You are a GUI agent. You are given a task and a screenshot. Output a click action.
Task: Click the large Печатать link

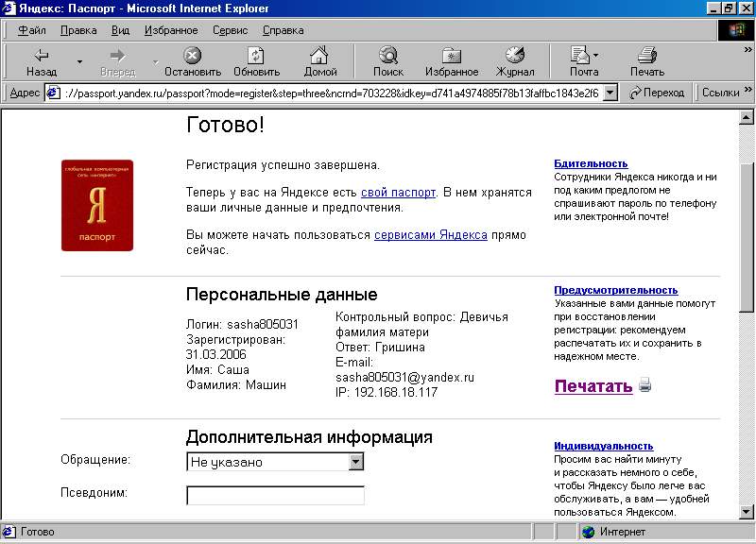593,386
